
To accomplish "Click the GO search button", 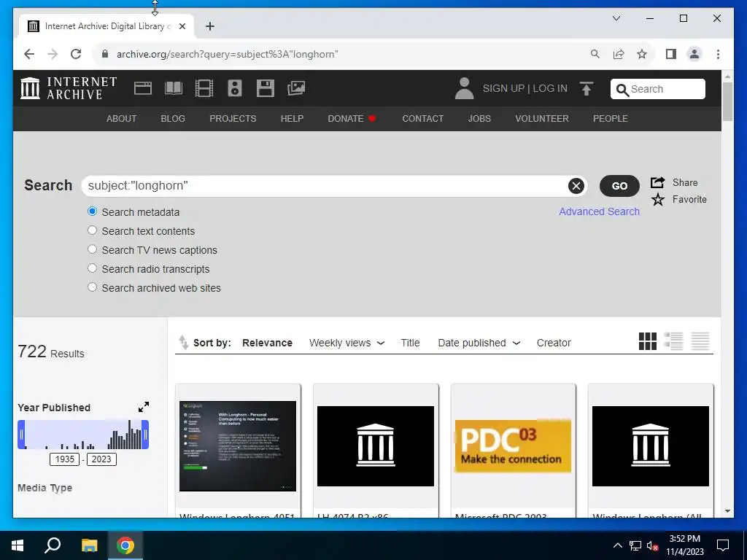I will (619, 186).
